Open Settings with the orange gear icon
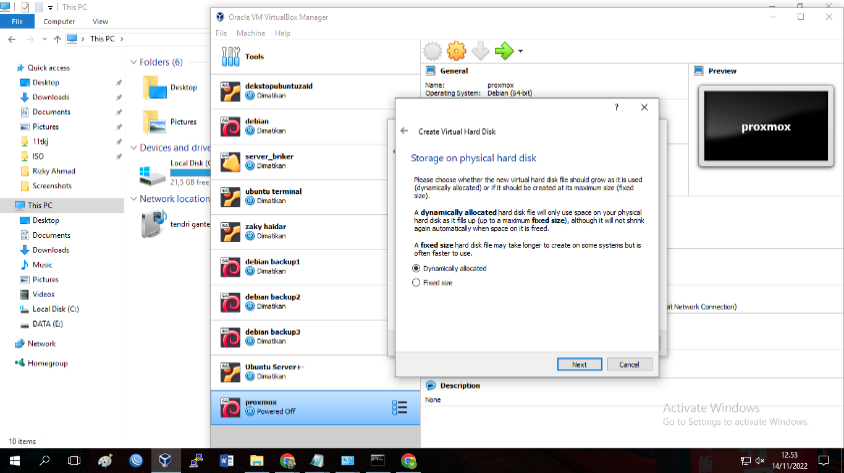This screenshot has width=844, height=473. [456, 51]
